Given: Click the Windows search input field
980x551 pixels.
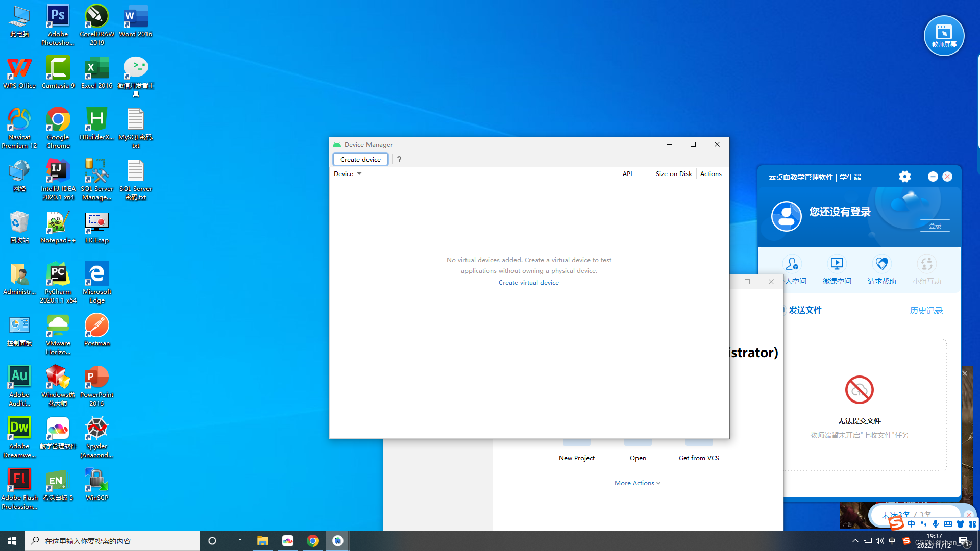Looking at the screenshot, I should 112,541.
